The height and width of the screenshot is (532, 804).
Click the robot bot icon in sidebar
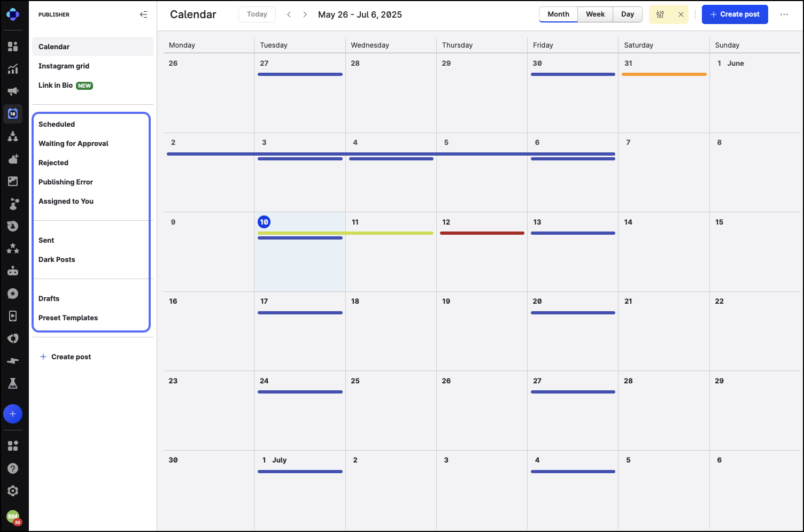(x=13, y=271)
